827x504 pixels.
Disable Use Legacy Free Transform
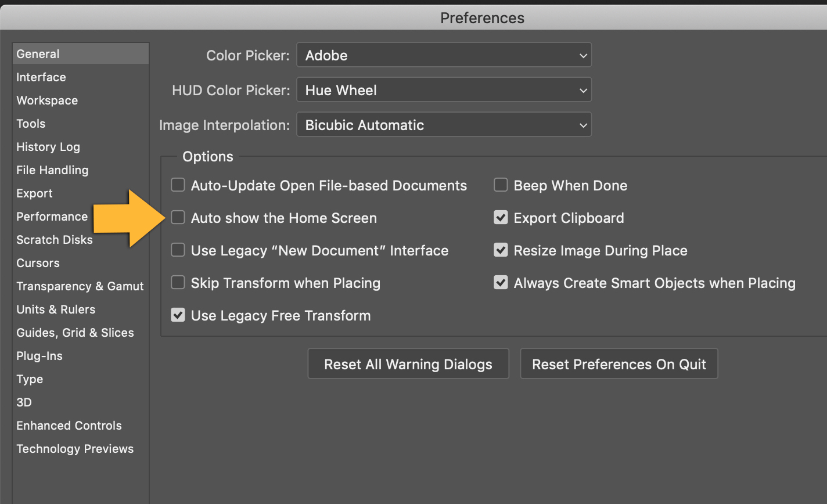coord(178,315)
